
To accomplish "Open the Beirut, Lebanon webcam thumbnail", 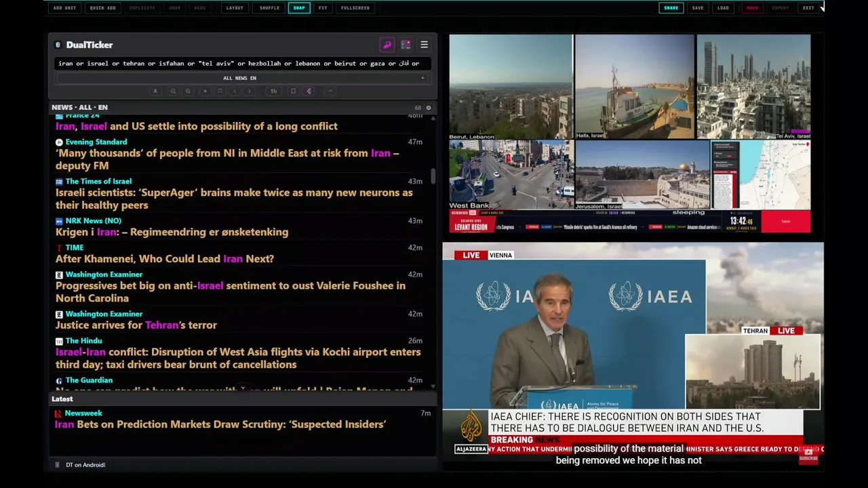I will (x=511, y=87).
